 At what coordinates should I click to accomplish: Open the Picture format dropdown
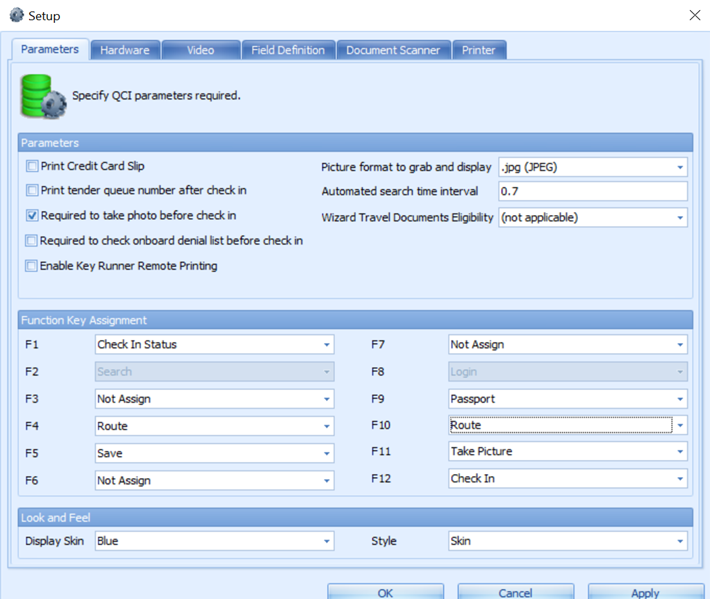point(593,167)
